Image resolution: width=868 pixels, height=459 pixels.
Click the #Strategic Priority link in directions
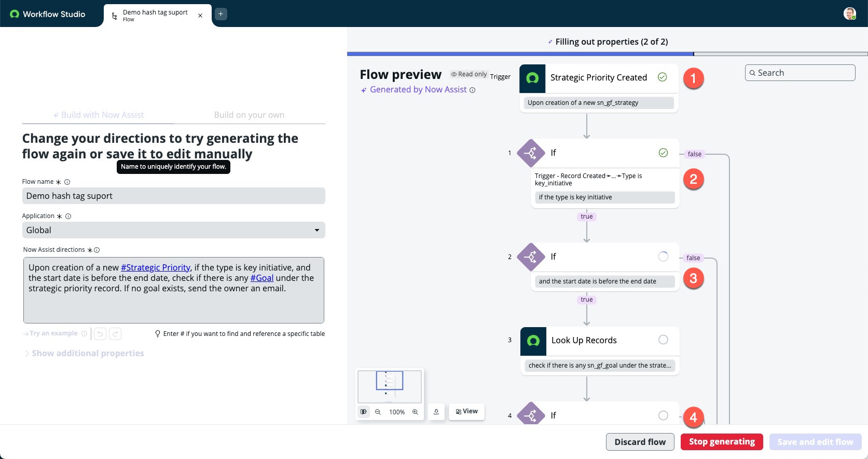click(156, 267)
